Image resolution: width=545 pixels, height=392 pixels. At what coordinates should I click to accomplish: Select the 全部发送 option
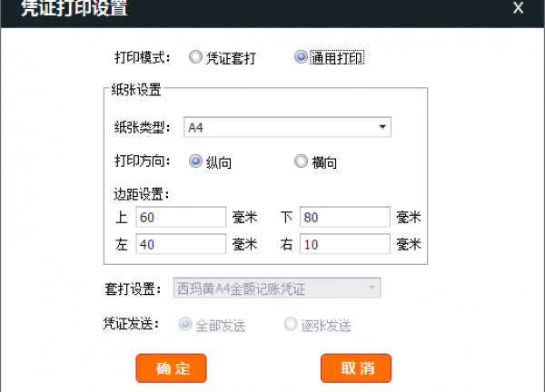point(185,324)
